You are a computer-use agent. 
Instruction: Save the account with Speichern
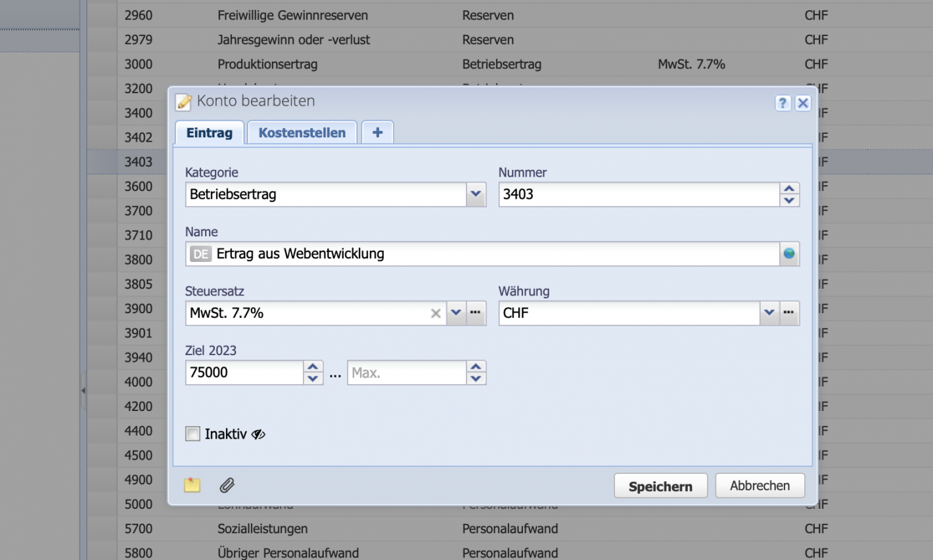pos(660,486)
